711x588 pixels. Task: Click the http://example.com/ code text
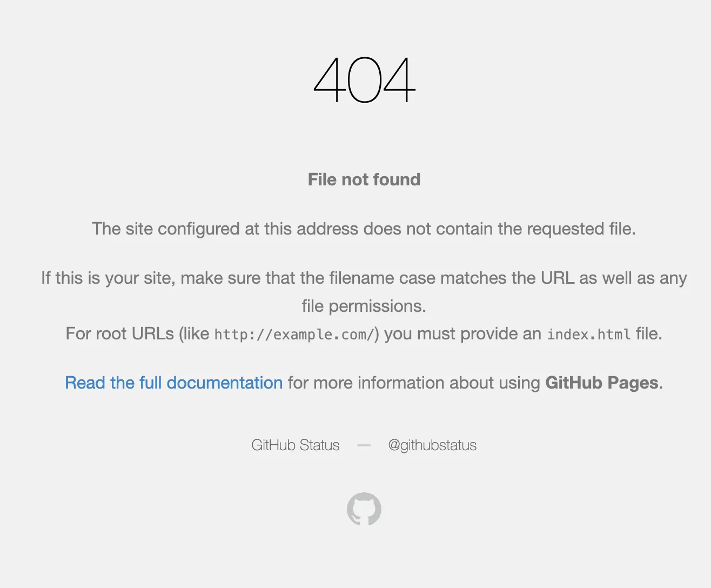coord(294,335)
